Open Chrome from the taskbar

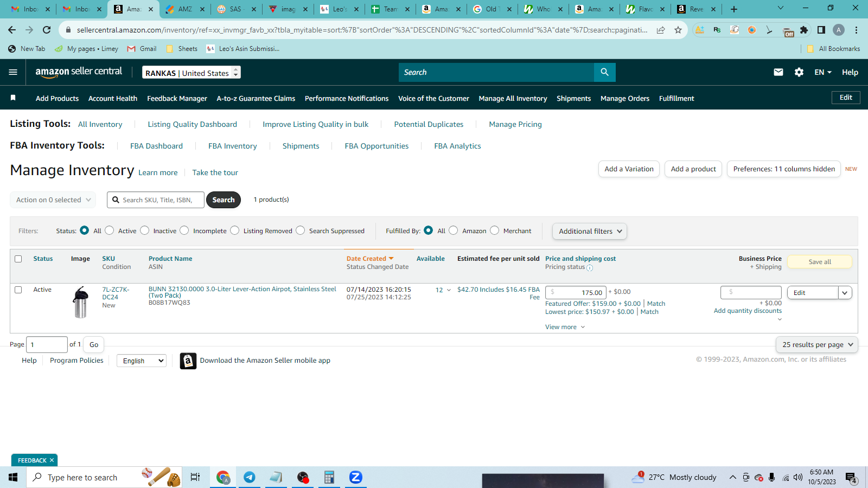(223, 477)
